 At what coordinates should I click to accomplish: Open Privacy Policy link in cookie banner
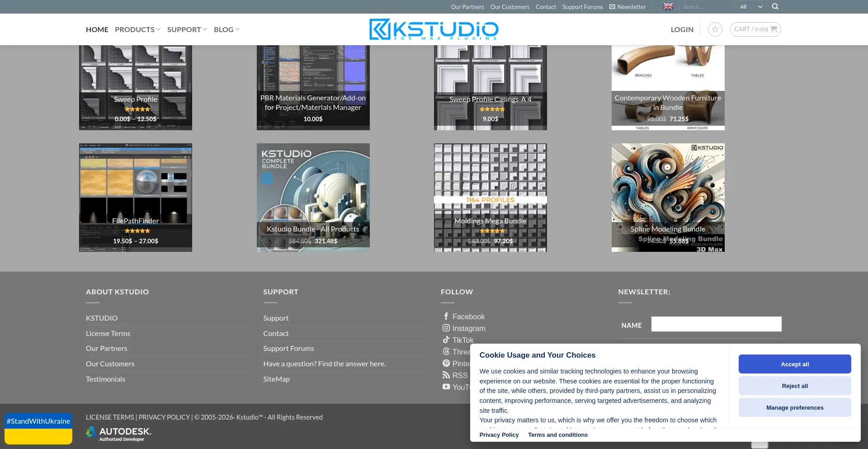click(499, 435)
